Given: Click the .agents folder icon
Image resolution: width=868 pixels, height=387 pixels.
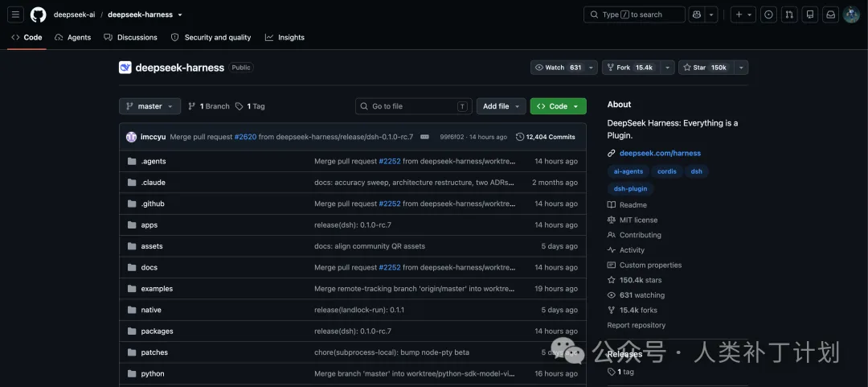Looking at the screenshot, I should [132, 162].
